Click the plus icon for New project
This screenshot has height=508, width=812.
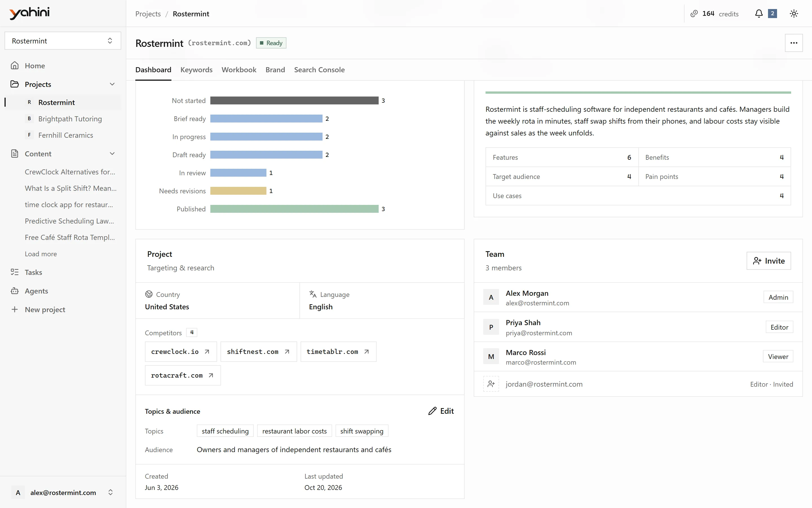(x=14, y=309)
